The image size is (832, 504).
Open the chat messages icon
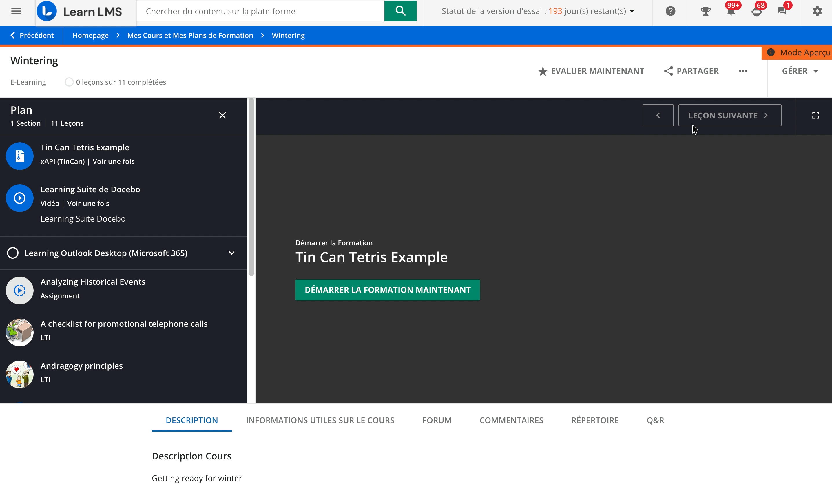tap(782, 11)
